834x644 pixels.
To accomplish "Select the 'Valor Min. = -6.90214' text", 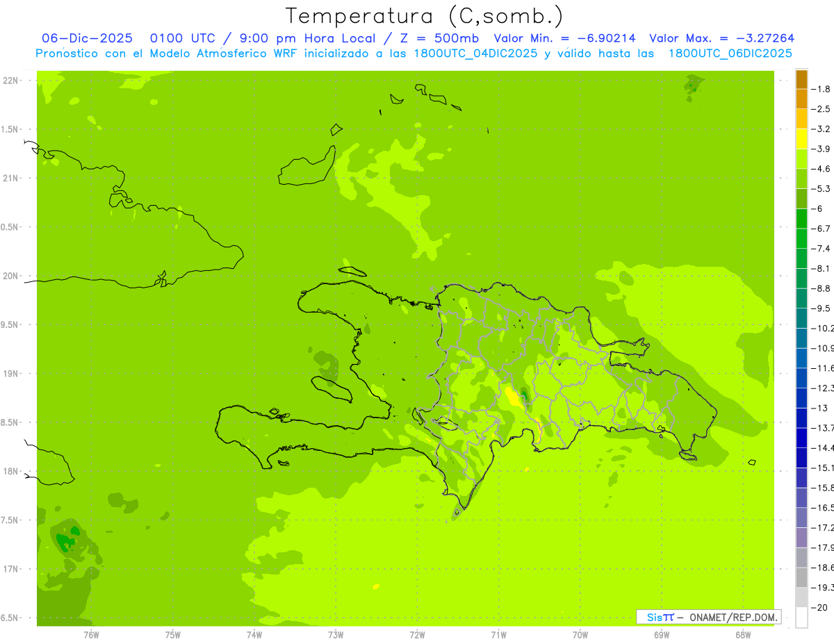I will coord(566,39).
